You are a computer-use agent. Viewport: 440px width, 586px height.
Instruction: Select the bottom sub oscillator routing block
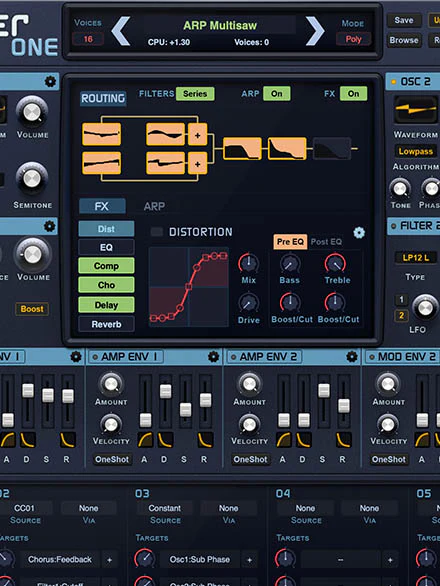165,163
